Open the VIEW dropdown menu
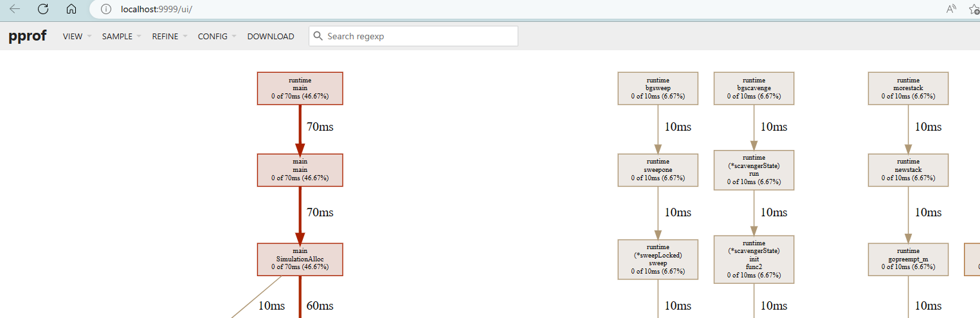 [77, 37]
